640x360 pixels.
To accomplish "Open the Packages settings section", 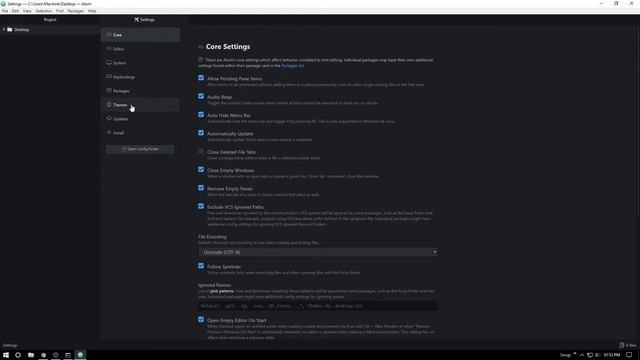I will tap(140, 91).
